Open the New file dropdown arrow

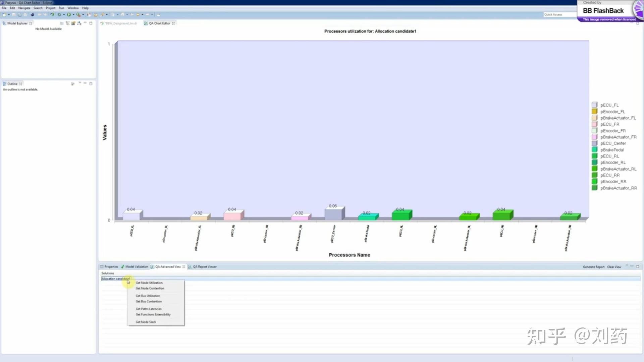pyautogui.click(x=9, y=15)
